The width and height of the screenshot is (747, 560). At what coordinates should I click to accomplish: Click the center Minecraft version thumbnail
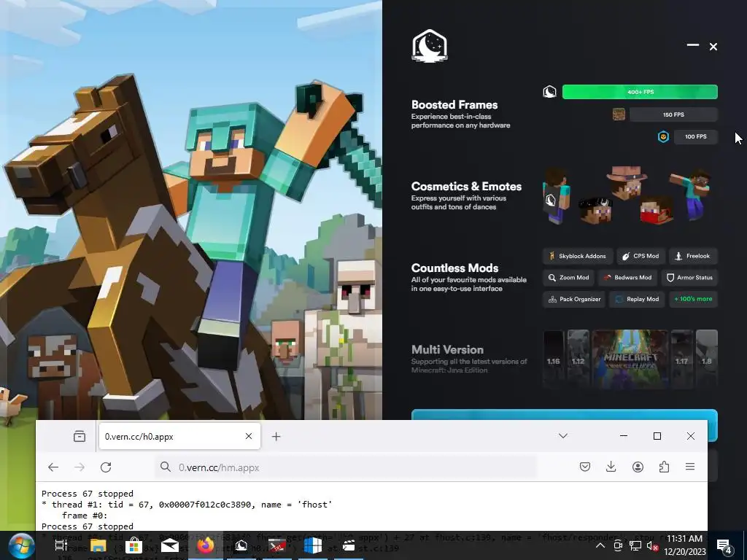pyautogui.click(x=630, y=360)
